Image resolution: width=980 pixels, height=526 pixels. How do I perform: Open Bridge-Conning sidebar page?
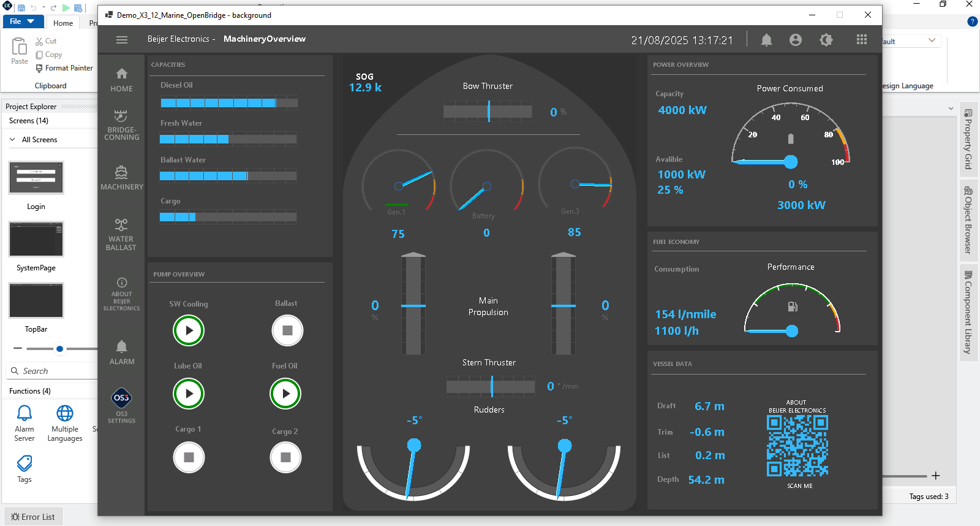[x=122, y=125]
